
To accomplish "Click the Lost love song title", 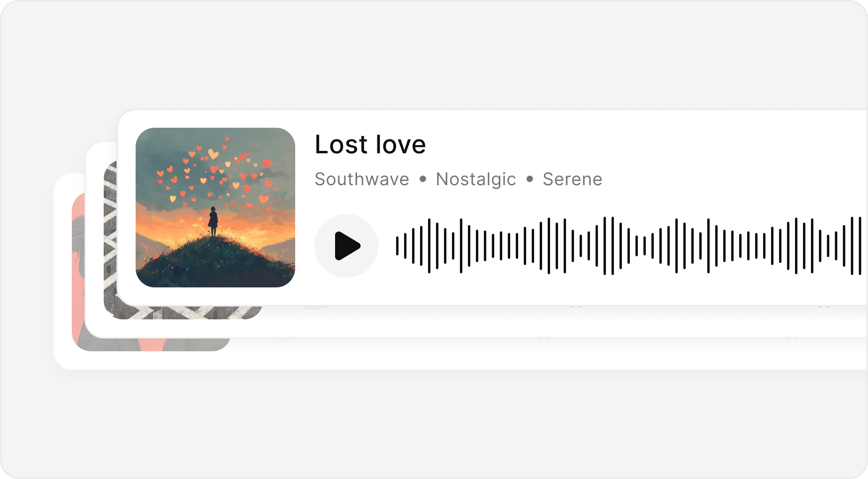I will tap(370, 144).
